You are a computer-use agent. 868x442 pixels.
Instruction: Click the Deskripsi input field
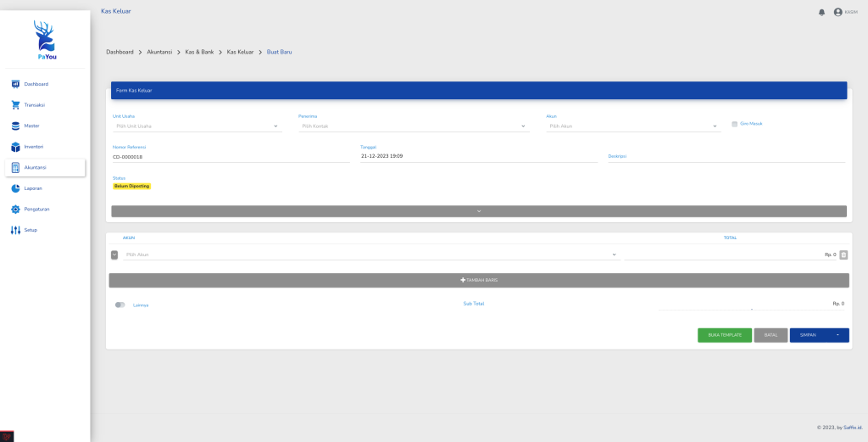(x=726, y=157)
